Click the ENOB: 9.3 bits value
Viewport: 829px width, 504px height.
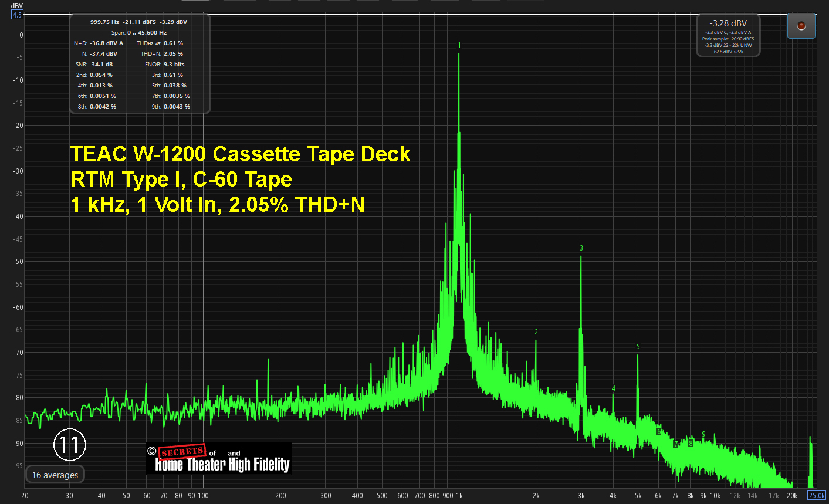[165, 65]
